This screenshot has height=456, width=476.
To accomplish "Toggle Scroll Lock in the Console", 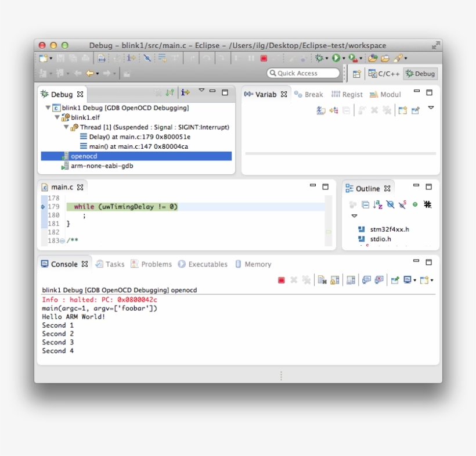I will (x=334, y=279).
